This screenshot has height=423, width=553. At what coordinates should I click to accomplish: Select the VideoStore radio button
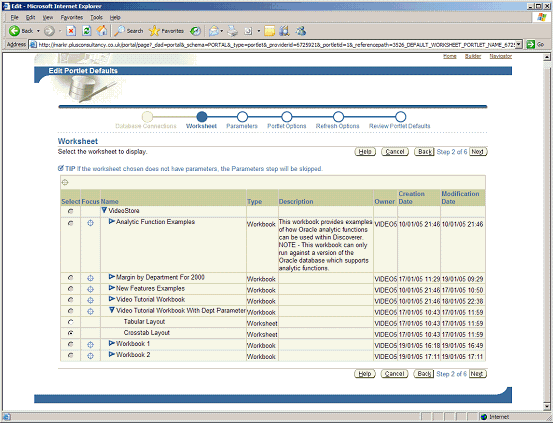pos(71,211)
